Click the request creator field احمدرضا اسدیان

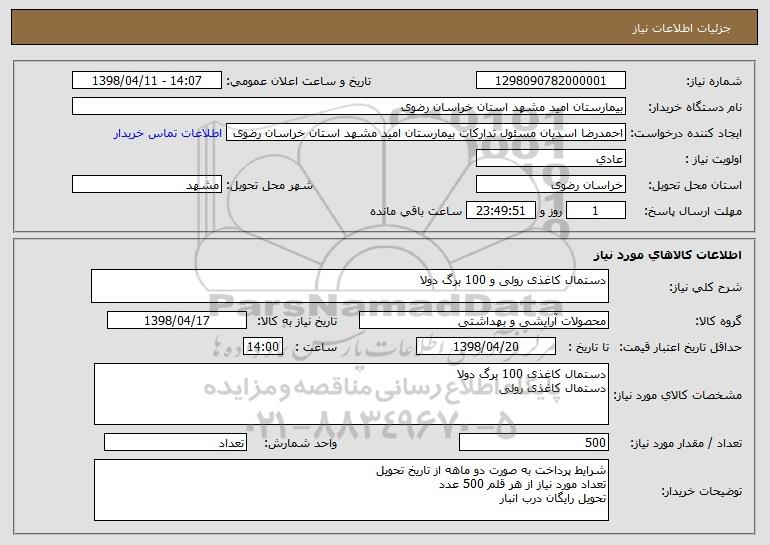click(x=426, y=133)
